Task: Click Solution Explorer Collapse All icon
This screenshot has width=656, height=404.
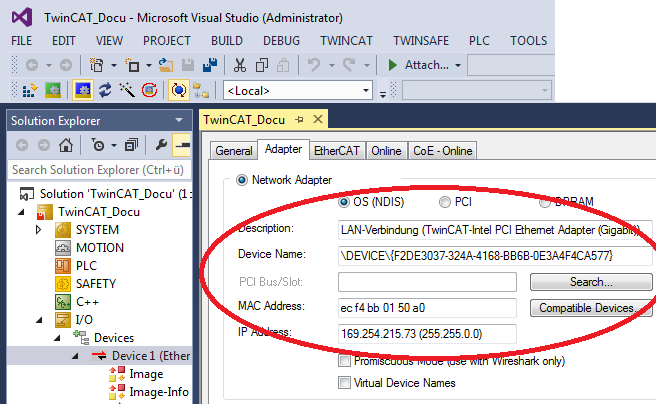Action: pos(131,145)
